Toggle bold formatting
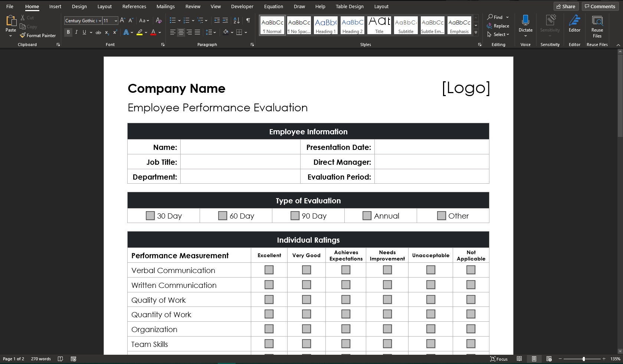This screenshot has height=364, width=623. (68, 32)
